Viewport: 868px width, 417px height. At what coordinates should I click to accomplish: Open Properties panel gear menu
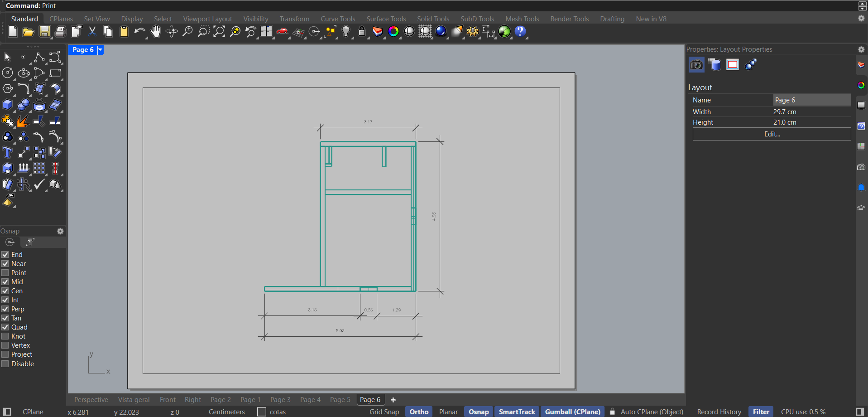coord(861,49)
